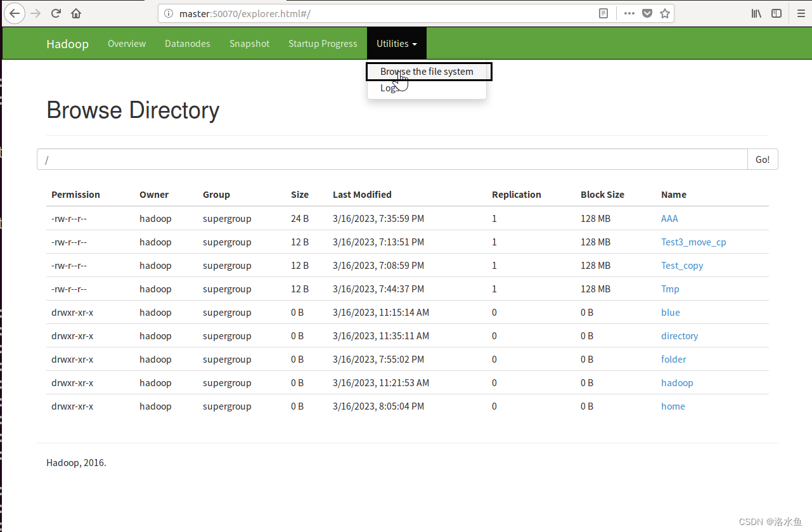Click the Hadoop brand link
Image resolution: width=812 pixels, height=532 pixels.
click(x=67, y=44)
